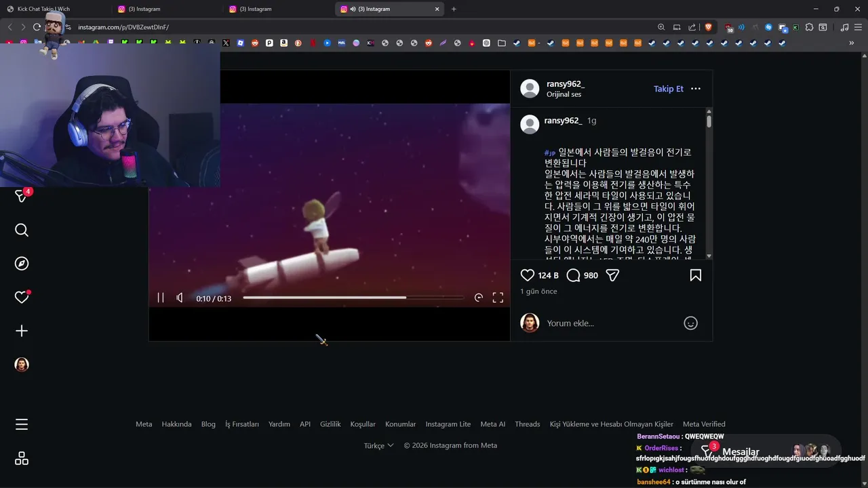Open the Amazon bookmark icon
Viewport: 868px width, 488px height.
coord(283,43)
